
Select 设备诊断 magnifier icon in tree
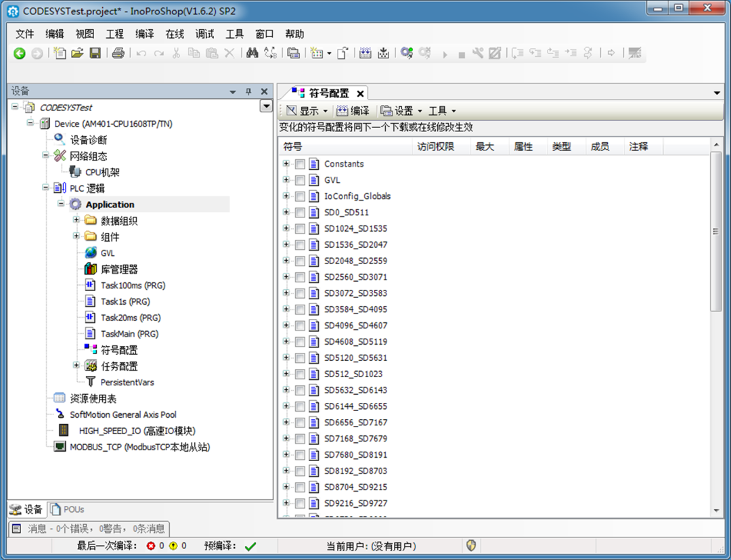tap(60, 139)
